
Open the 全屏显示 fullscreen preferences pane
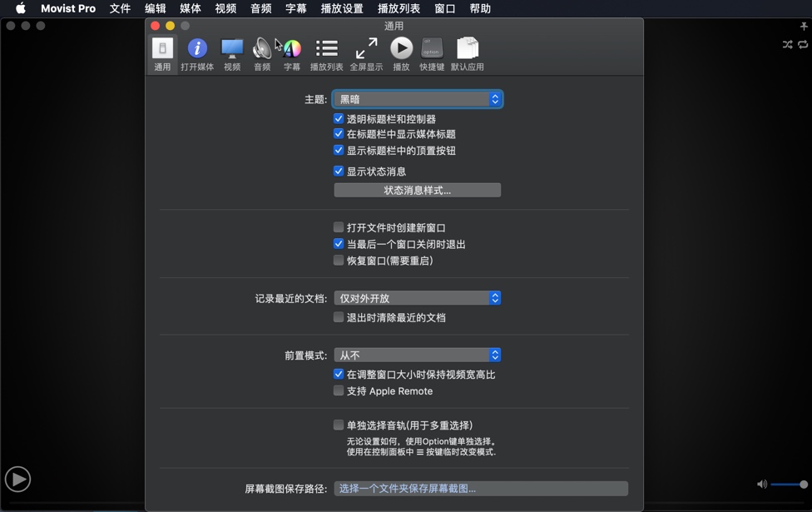click(x=366, y=54)
